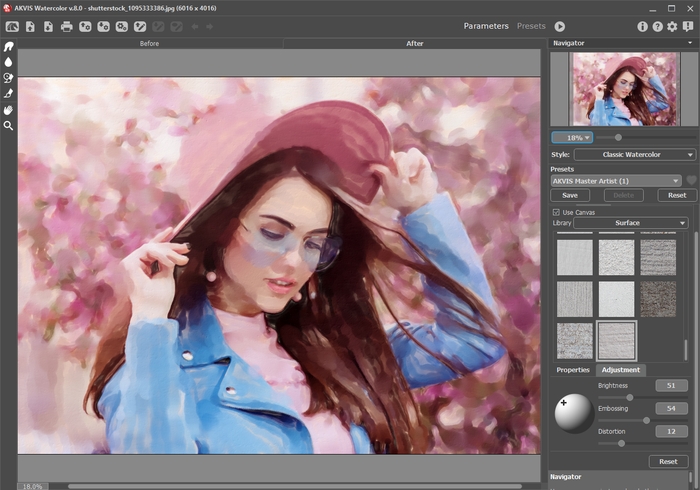Open the Help question mark icon
The width and height of the screenshot is (700, 490).
tap(657, 27)
